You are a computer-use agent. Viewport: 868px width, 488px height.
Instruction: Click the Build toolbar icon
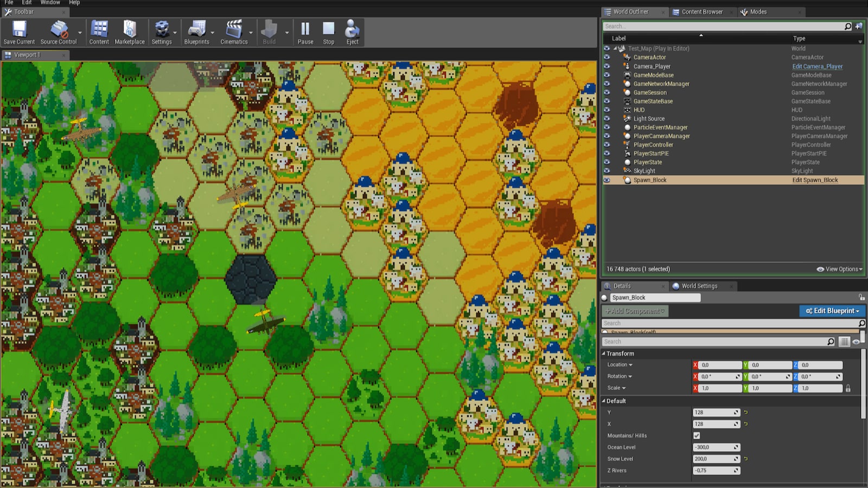pos(269,33)
